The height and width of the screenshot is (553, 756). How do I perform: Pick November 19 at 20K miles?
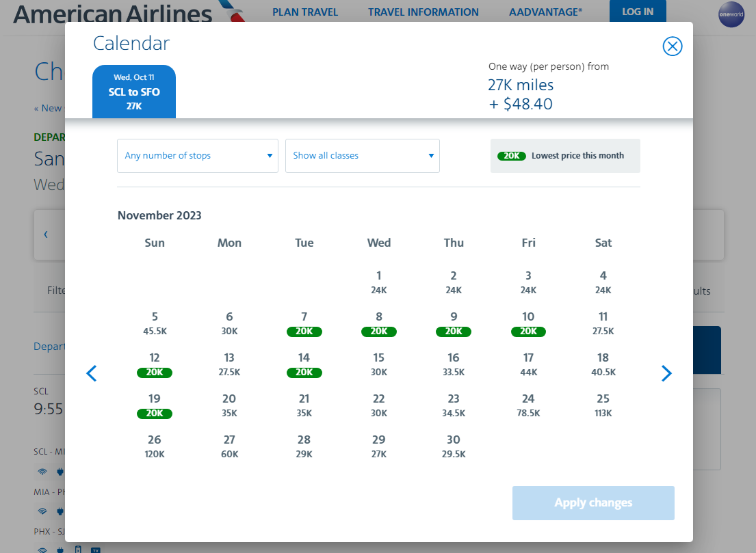(x=155, y=405)
